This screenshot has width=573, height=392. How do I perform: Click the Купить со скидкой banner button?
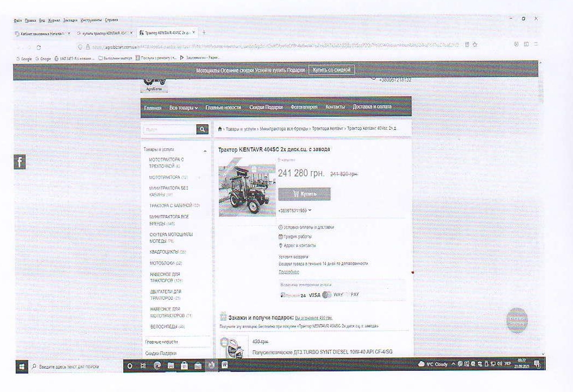(331, 70)
